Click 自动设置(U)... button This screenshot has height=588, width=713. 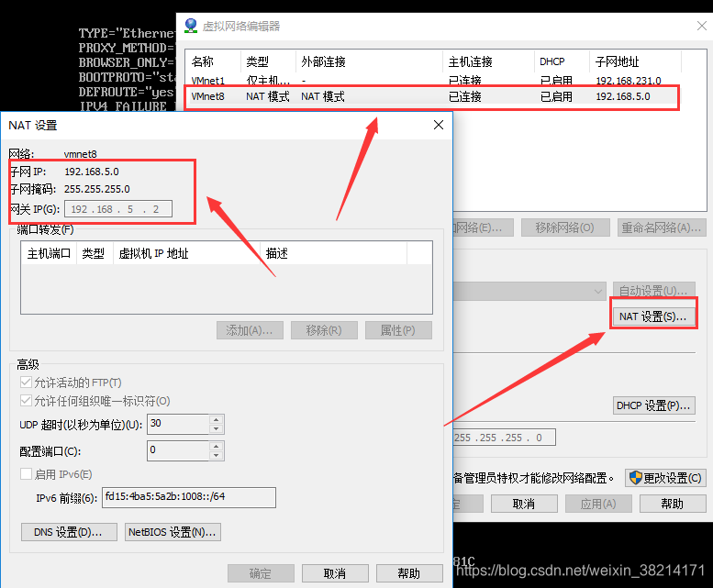point(654,291)
